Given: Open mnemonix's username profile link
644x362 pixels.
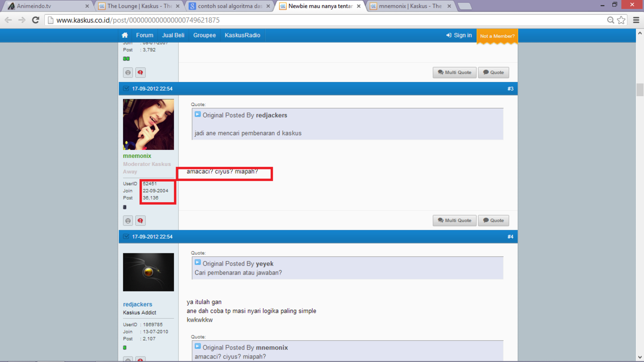Looking at the screenshot, I should [x=137, y=156].
